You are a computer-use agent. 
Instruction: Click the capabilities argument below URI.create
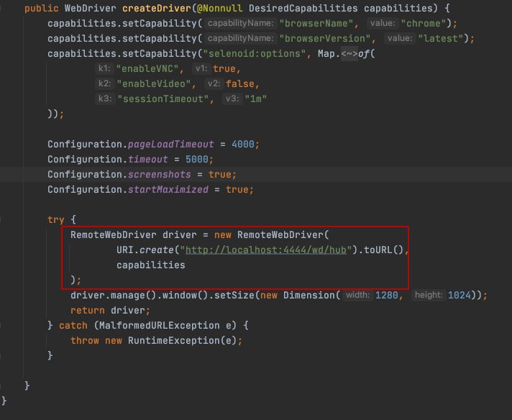pos(151,265)
